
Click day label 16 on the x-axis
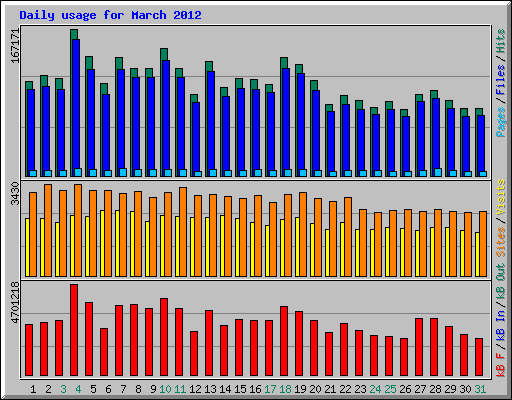(255, 389)
